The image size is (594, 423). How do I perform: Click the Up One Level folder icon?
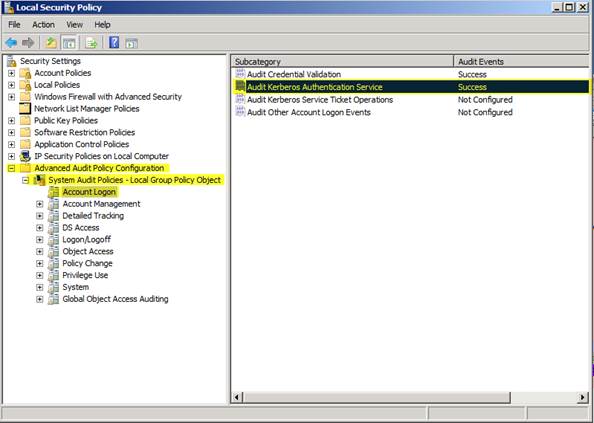[50, 43]
